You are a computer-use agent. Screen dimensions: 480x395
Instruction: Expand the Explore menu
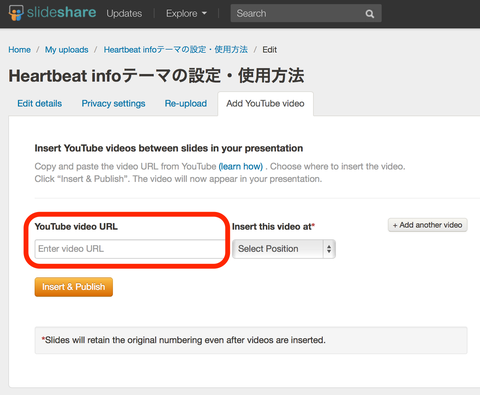pos(186,13)
